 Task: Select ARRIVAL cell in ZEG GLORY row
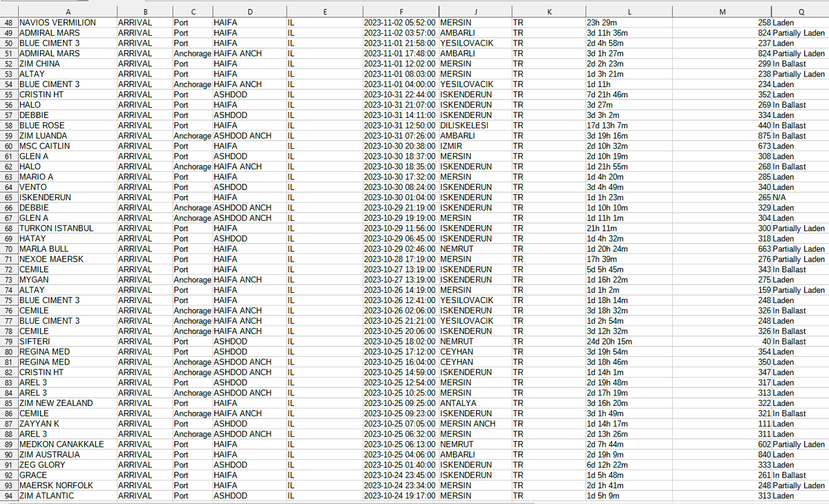pyautogui.click(x=144, y=465)
